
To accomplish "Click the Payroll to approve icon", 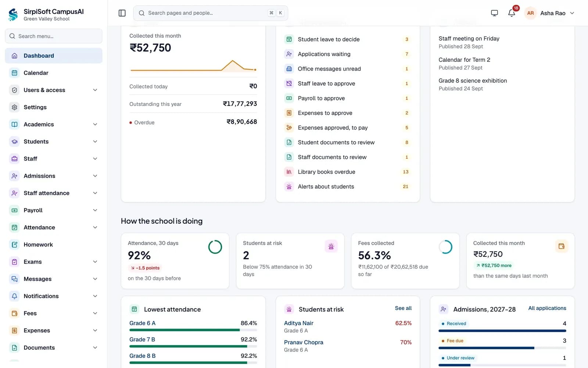I will (289, 98).
